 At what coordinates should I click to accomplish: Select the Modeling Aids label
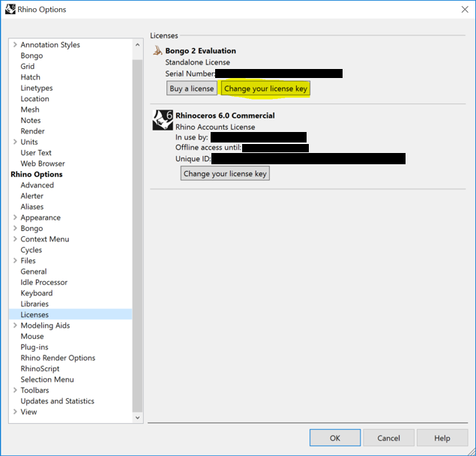point(45,325)
